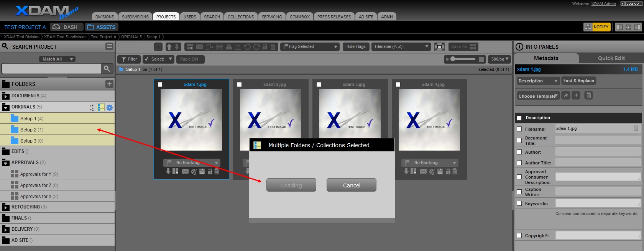Click the Find & Replace button

click(578, 80)
